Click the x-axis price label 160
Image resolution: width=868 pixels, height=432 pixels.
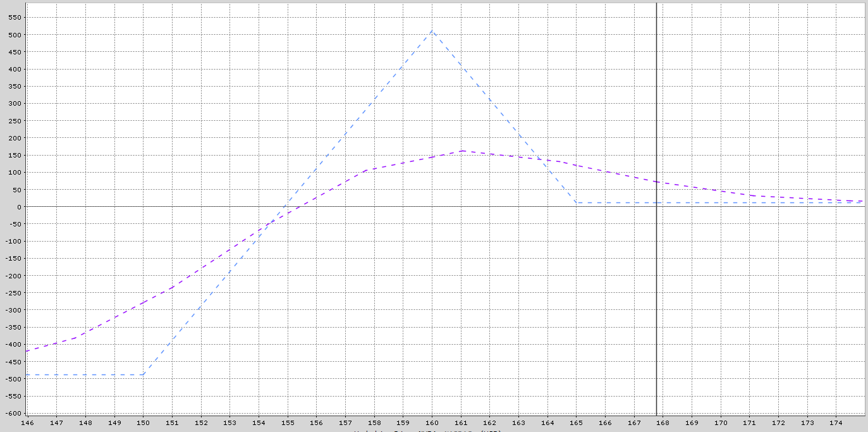point(432,422)
